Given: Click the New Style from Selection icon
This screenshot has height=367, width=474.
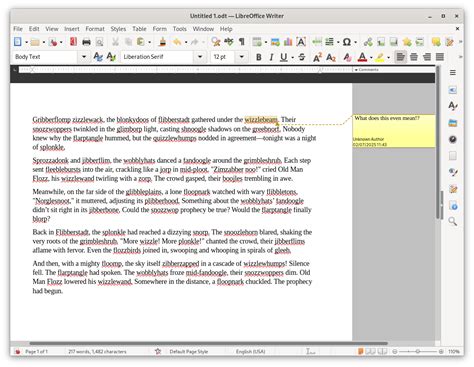Looking at the screenshot, I should click(x=111, y=57).
